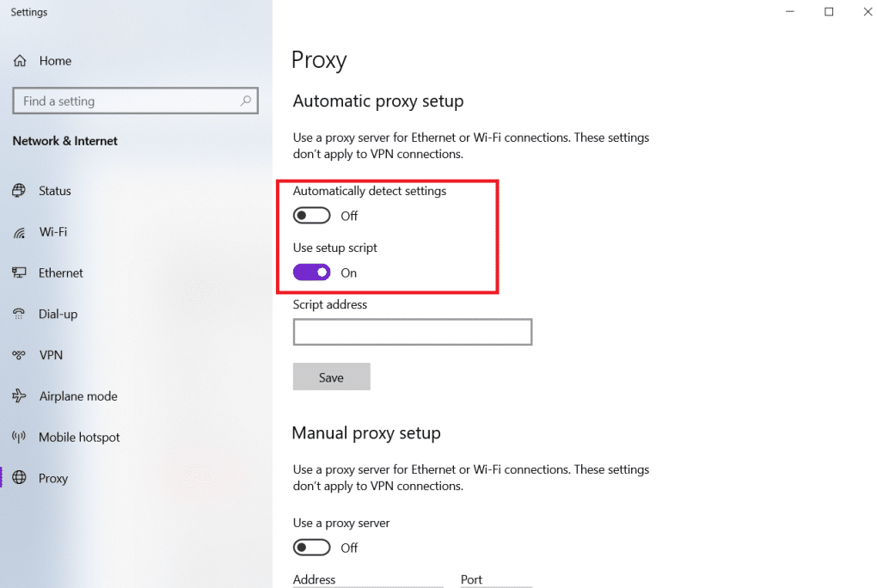Enable the Use a proxy server toggle
This screenshot has width=877, height=588.
311,547
